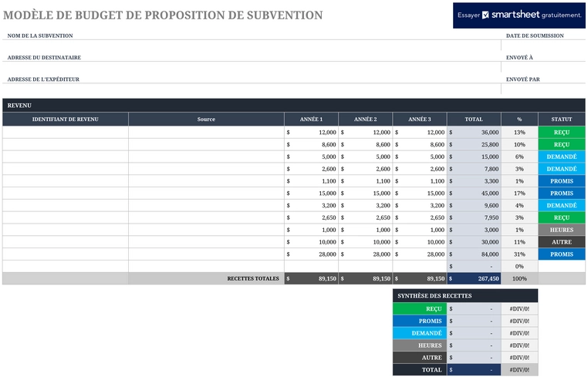Click the percentage cell showing 17%
Viewport: 588px width, 377px height.
pyautogui.click(x=519, y=193)
